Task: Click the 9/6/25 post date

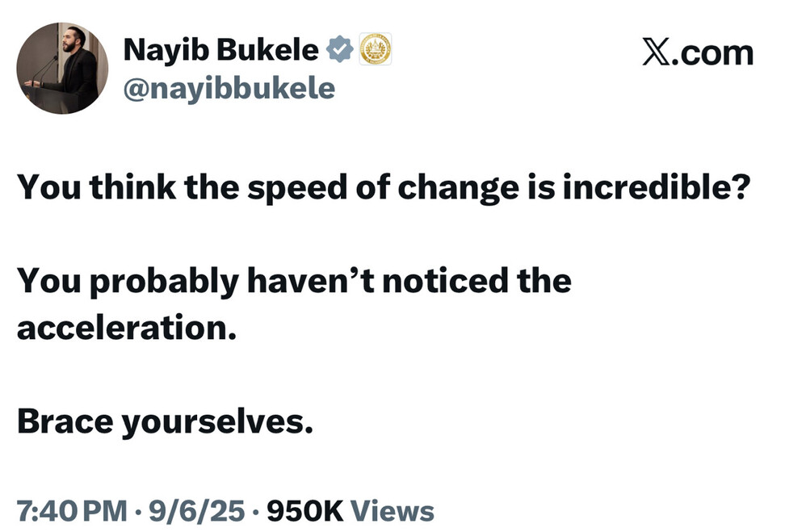Action: [193, 511]
